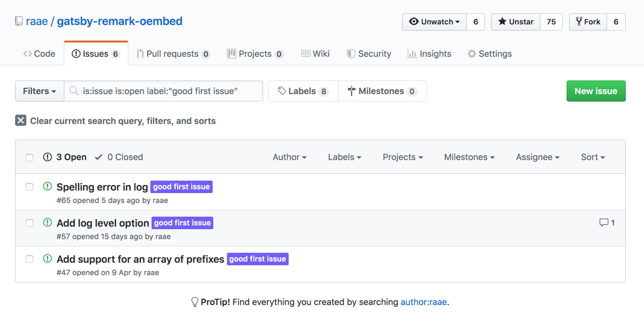This screenshot has height=322, width=644.
Task: Click the raae author link on issue #57
Action: (x=163, y=237)
